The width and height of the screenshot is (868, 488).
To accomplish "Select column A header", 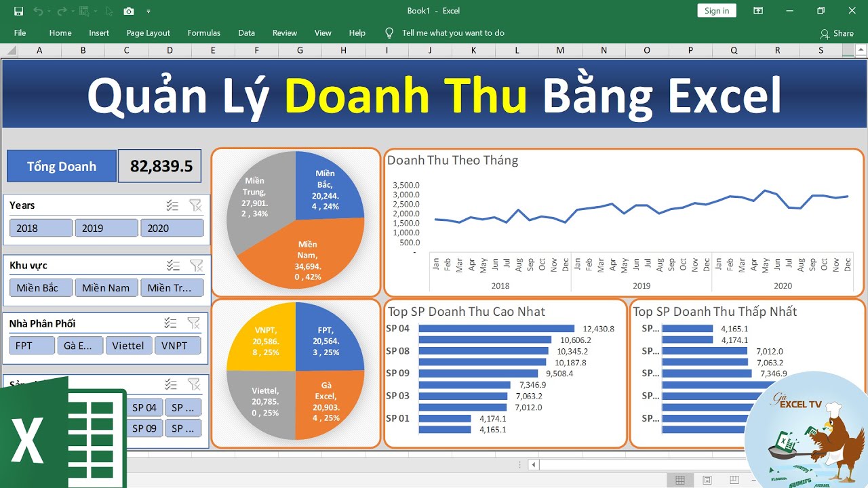I will tap(39, 50).
